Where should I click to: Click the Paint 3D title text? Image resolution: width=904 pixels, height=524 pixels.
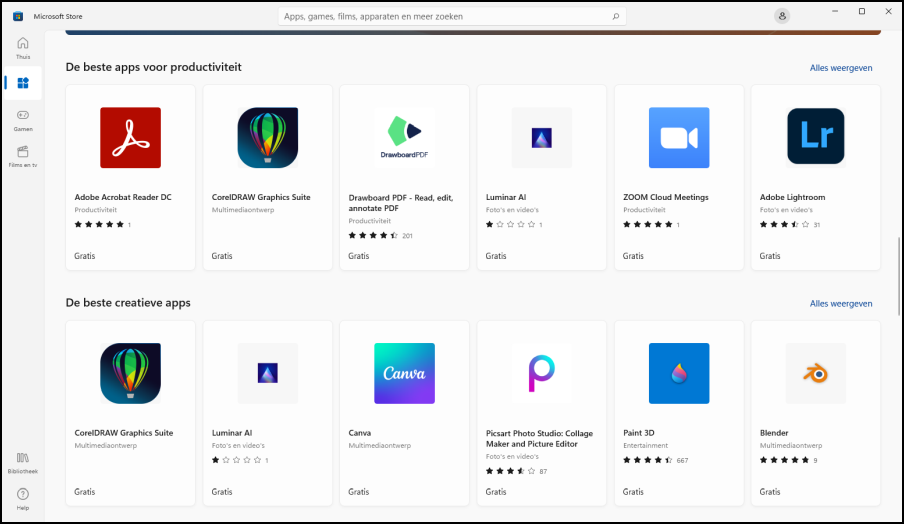coord(639,433)
